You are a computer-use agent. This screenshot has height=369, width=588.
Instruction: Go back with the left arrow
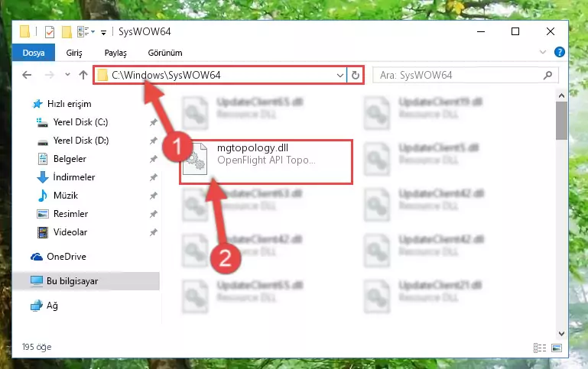click(27, 75)
